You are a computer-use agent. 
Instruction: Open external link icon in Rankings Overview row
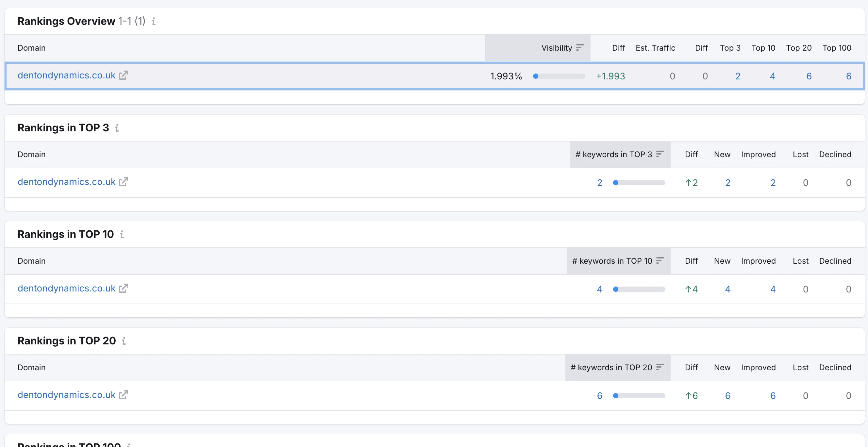coord(124,75)
